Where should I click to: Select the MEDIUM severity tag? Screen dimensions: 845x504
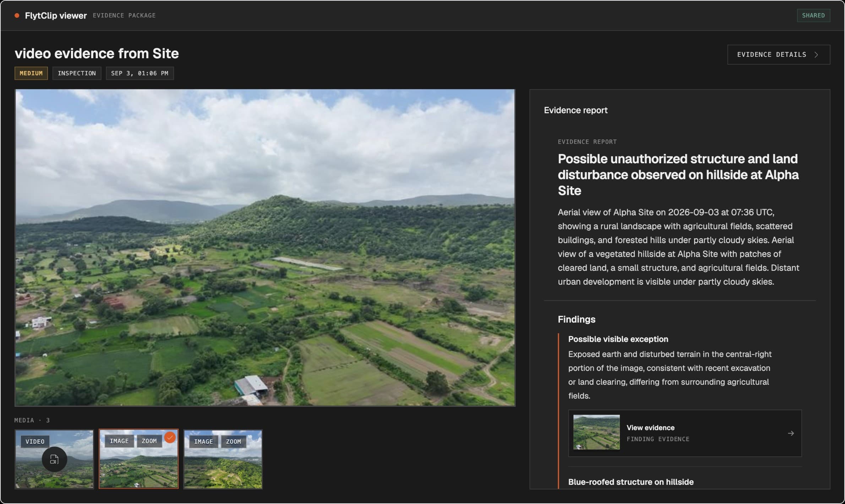[x=31, y=73]
